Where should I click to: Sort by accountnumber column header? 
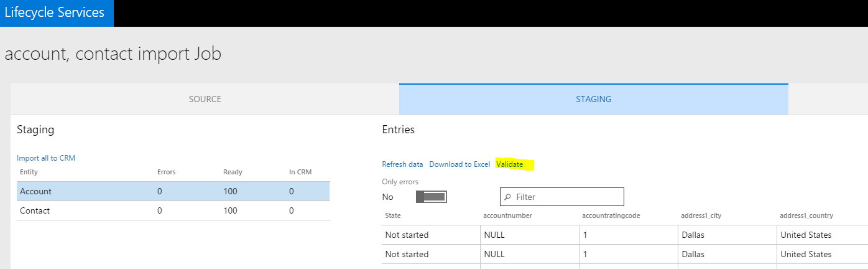tap(507, 215)
